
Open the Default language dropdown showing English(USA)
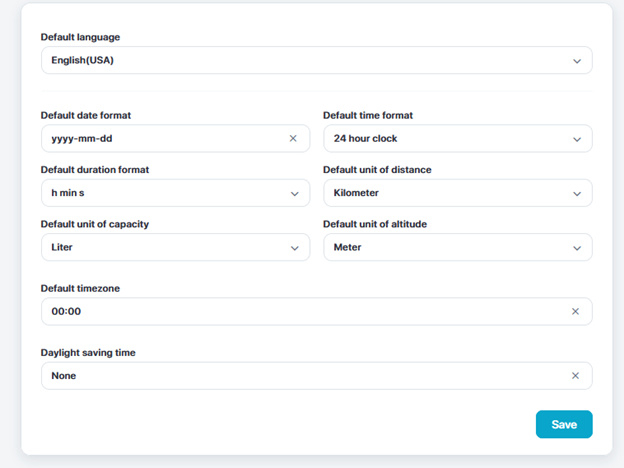coord(300,60)
